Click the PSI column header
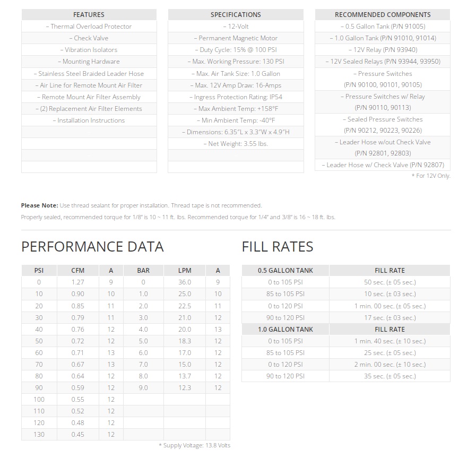 click(x=39, y=271)
